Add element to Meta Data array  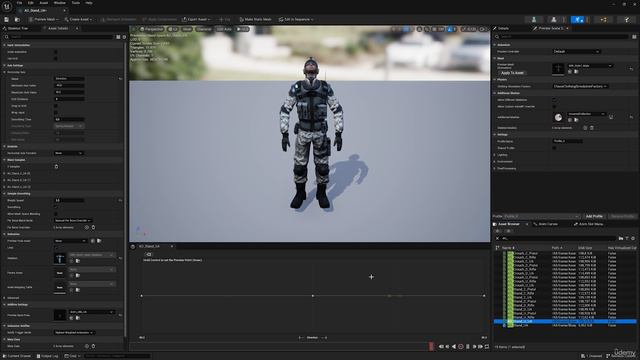[87, 346]
